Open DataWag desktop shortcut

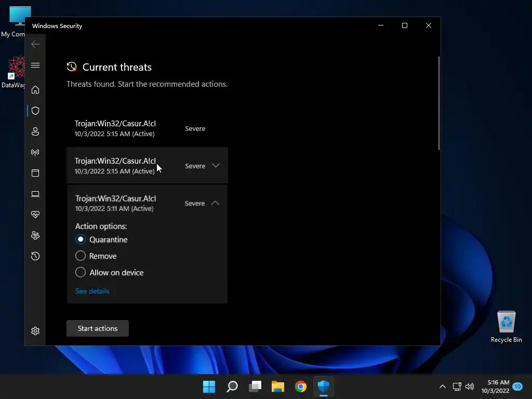click(x=14, y=72)
